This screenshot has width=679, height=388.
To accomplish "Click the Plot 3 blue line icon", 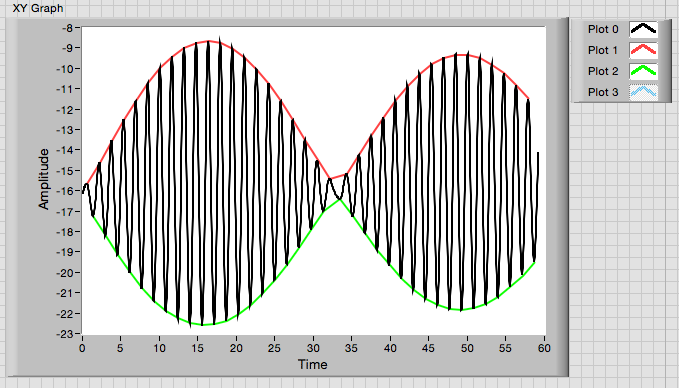I will [x=643, y=92].
